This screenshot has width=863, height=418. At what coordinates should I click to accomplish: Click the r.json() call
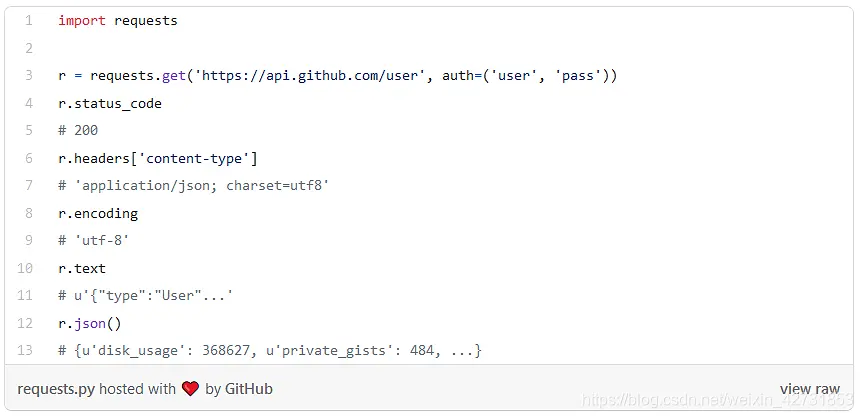90,323
